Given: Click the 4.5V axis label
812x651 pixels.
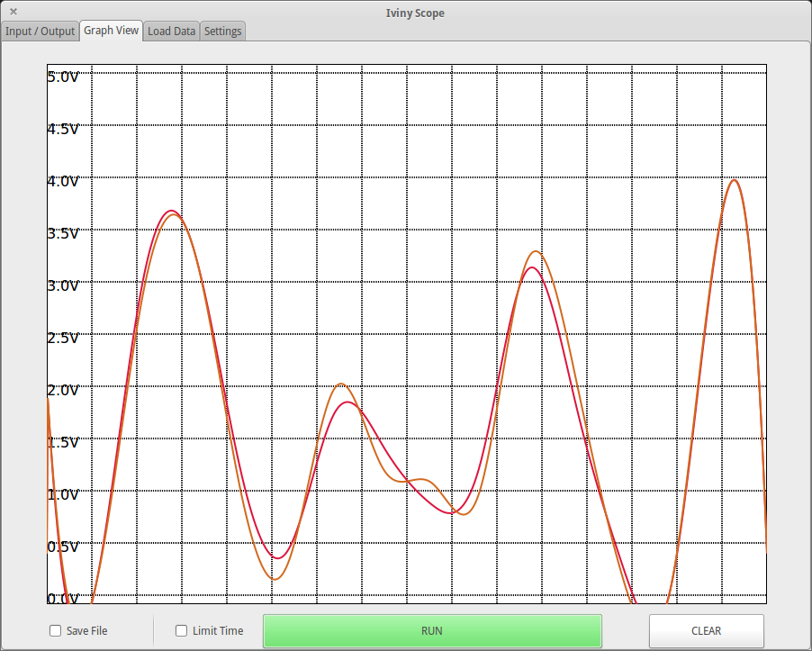Looking at the screenshot, I should pos(63,129).
